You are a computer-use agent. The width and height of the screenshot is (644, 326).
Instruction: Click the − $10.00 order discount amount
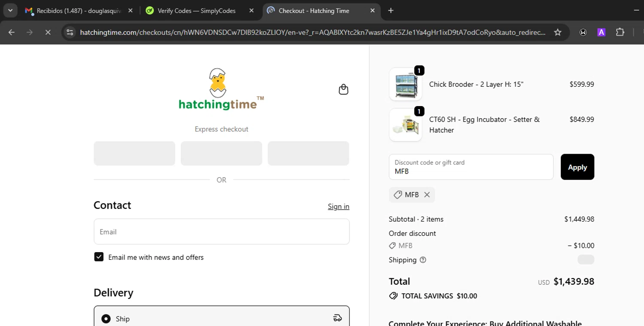581,246
